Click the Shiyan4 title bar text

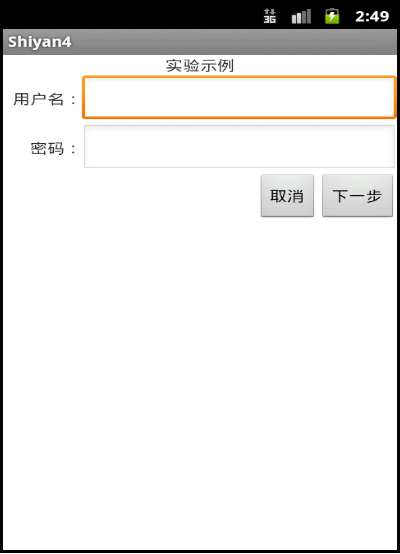coord(40,42)
